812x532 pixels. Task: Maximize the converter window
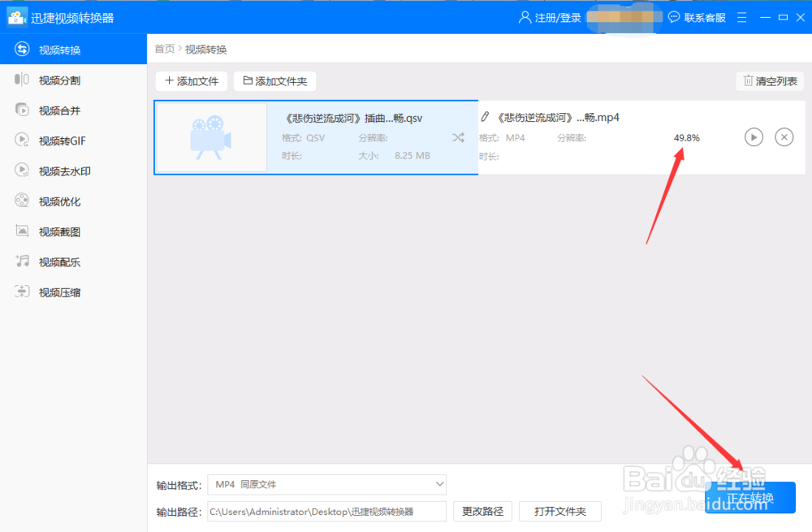pos(783,18)
